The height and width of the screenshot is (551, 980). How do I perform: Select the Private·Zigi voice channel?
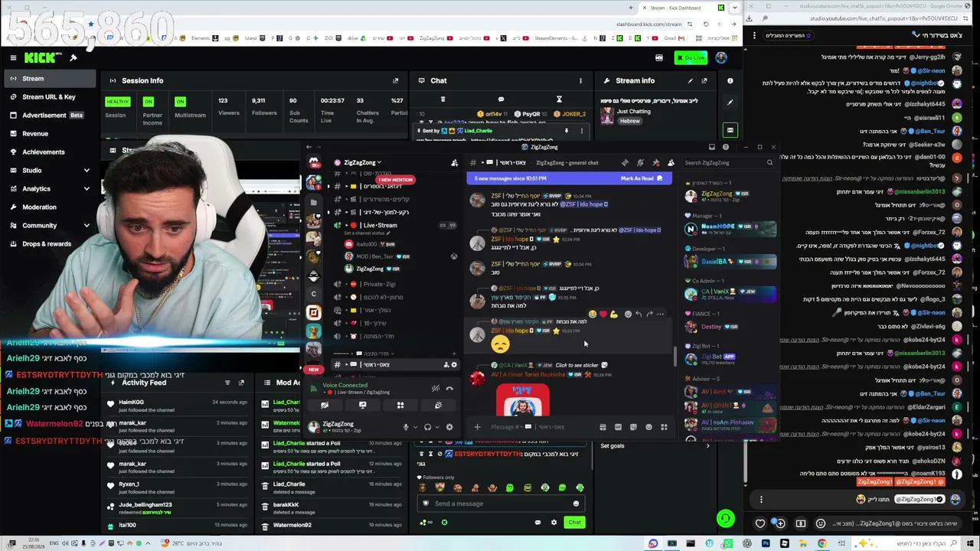point(379,284)
